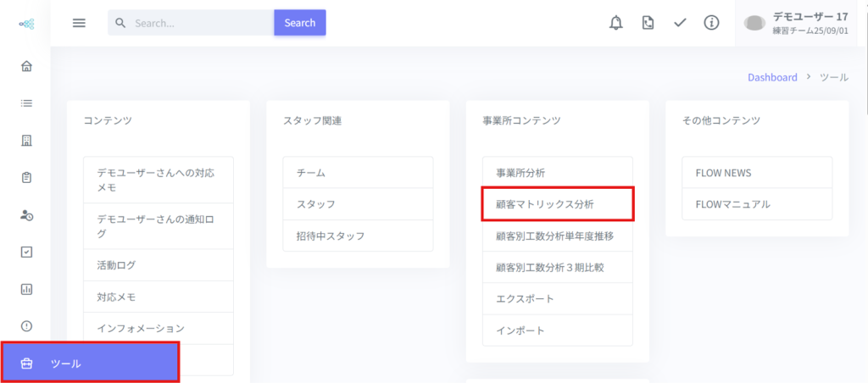868x383 pixels.
Task: Click the home icon in the sidebar
Action: 26,66
